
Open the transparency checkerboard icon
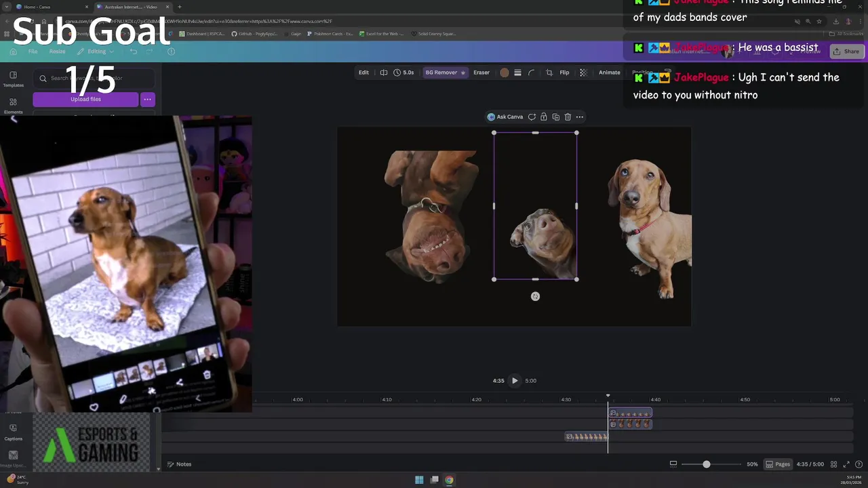click(x=583, y=73)
